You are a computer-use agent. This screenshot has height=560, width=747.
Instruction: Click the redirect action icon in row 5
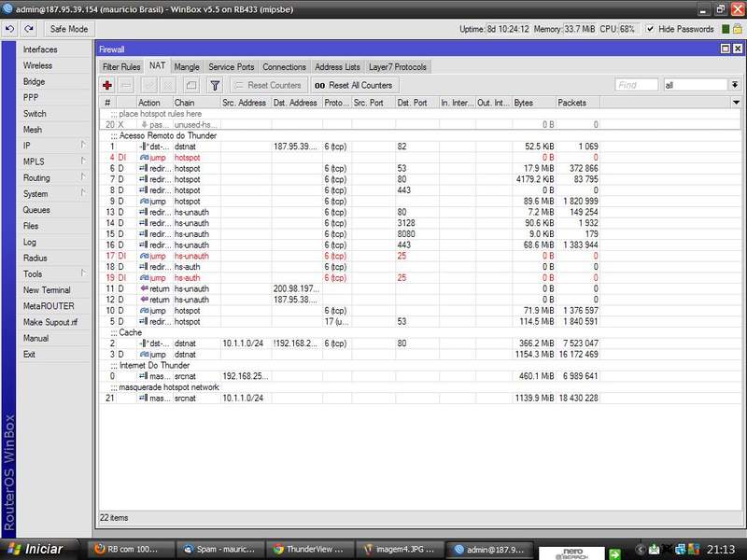144,321
